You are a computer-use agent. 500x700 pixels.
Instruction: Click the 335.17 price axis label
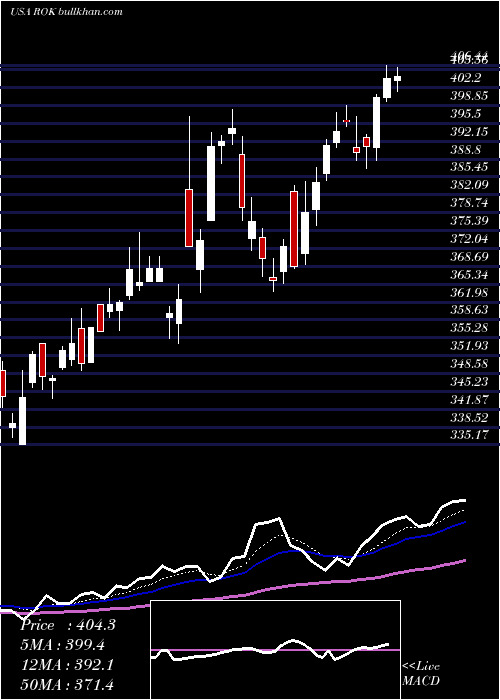click(x=469, y=434)
